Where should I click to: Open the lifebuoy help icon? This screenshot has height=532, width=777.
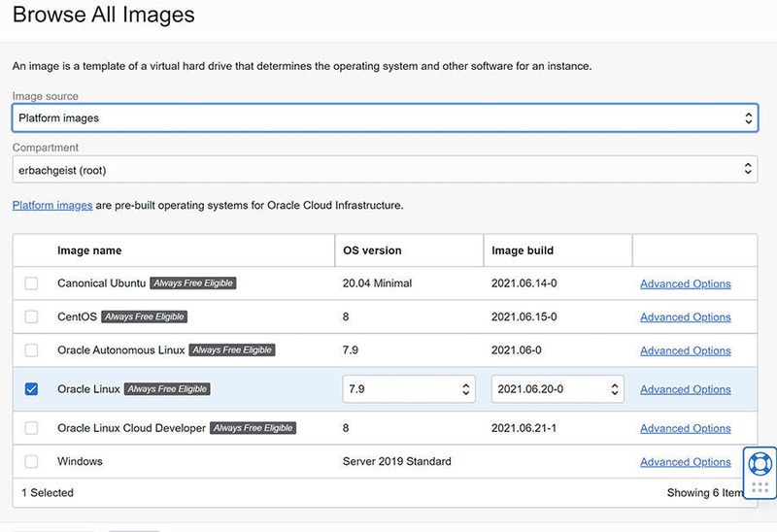(x=760, y=463)
